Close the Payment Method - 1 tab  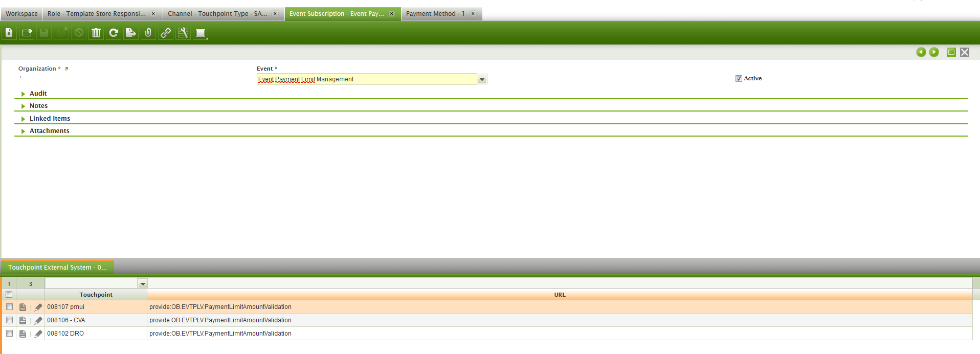[473, 14]
